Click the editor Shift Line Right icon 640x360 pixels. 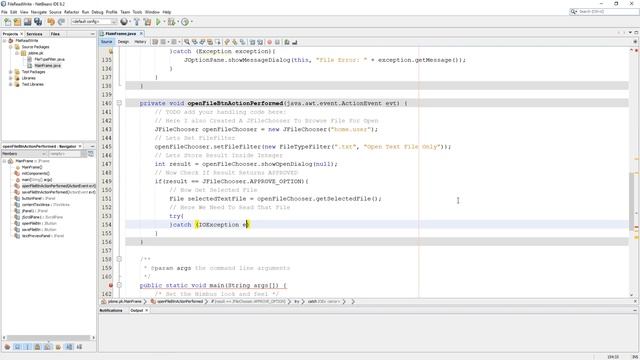click(260, 42)
